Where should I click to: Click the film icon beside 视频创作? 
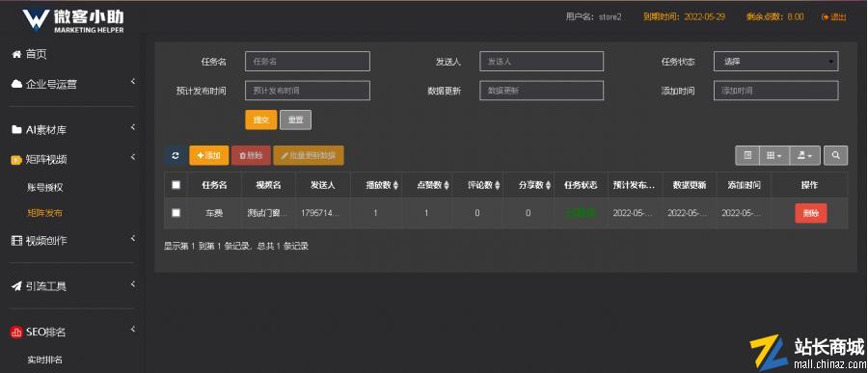pos(16,241)
